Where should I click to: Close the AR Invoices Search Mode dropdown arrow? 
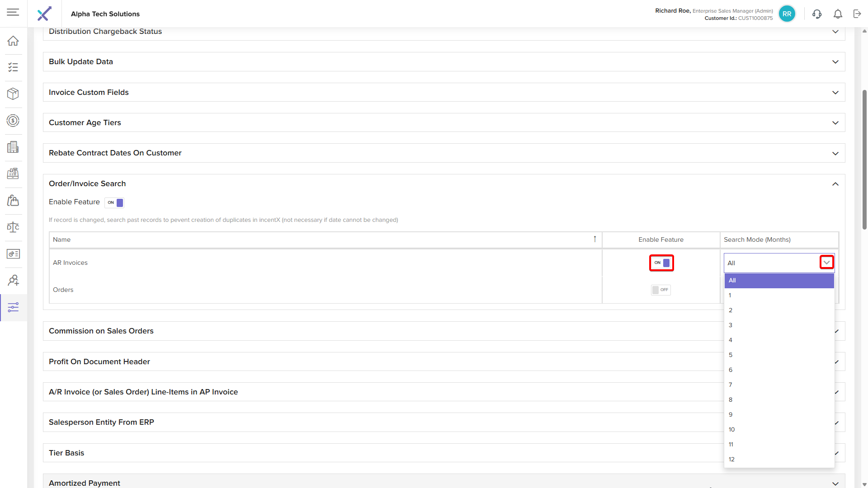[x=826, y=263]
